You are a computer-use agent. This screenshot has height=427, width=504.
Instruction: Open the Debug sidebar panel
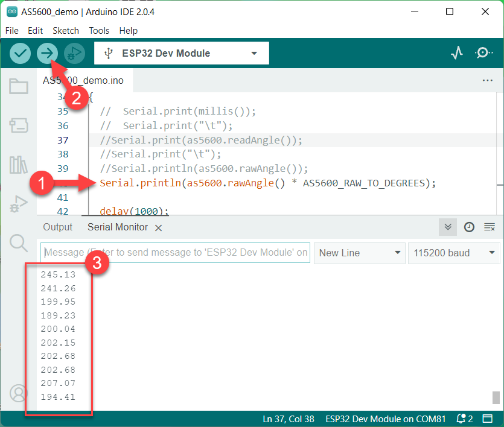(19, 204)
